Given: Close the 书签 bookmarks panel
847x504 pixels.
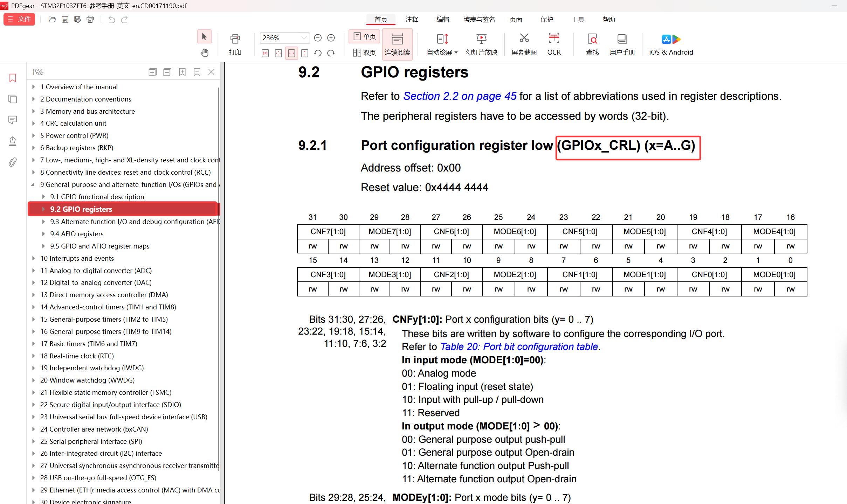Looking at the screenshot, I should pyautogui.click(x=211, y=72).
